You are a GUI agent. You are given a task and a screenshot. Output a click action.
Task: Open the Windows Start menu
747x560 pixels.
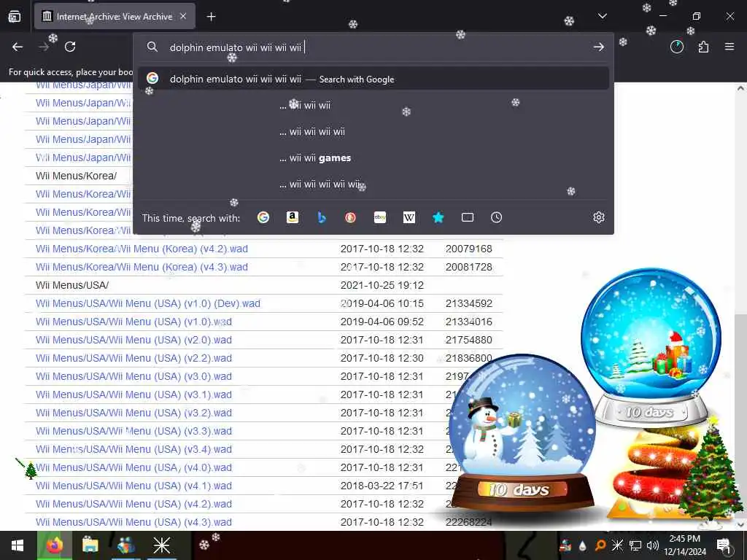[x=18, y=545]
